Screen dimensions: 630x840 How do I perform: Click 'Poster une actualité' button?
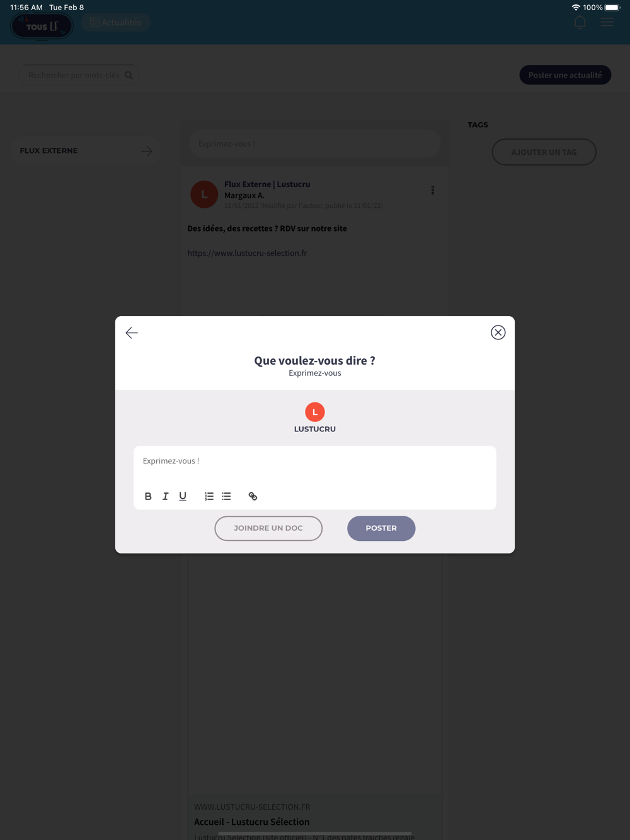pos(565,75)
